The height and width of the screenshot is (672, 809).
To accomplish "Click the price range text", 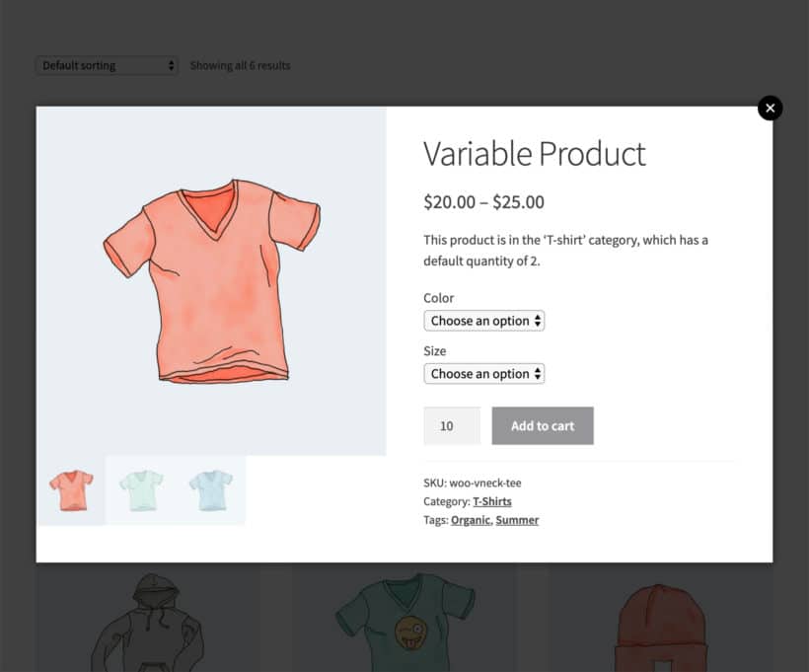I will [483, 201].
